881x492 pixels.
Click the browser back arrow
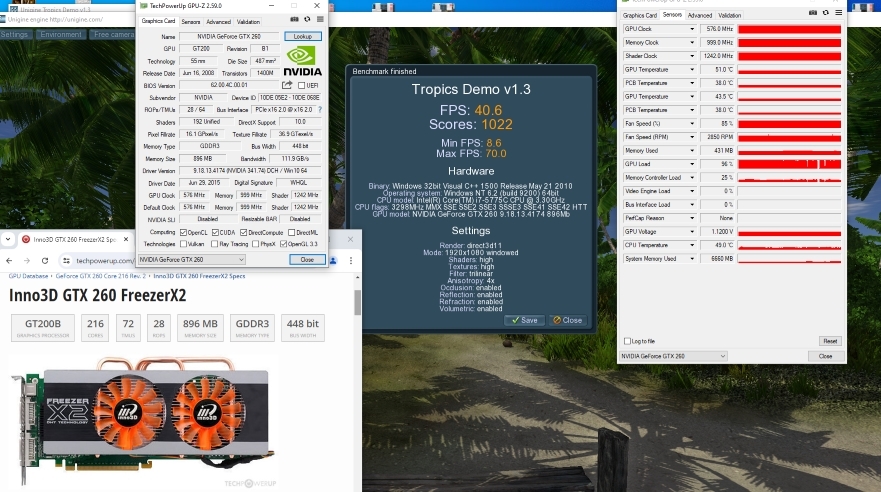[9, 261]
